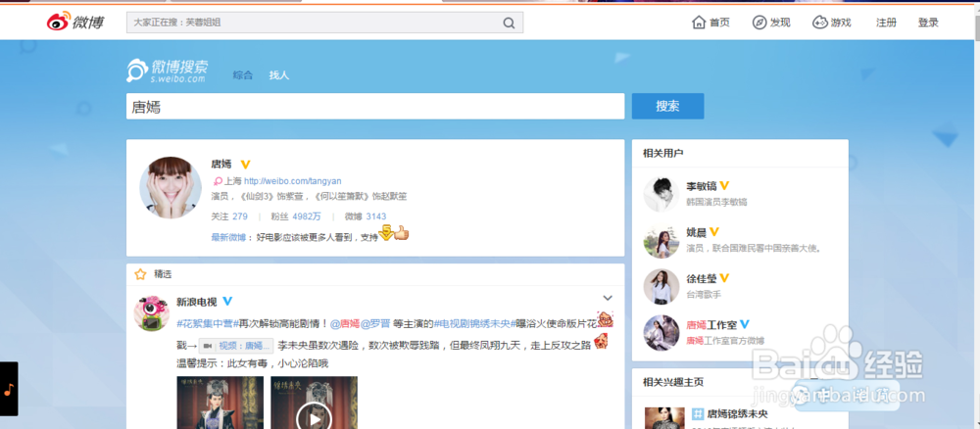Click the text 温馨提示:此女有毒,小心沦陷哦
The image size is (980, 429).
coord(253,363)
